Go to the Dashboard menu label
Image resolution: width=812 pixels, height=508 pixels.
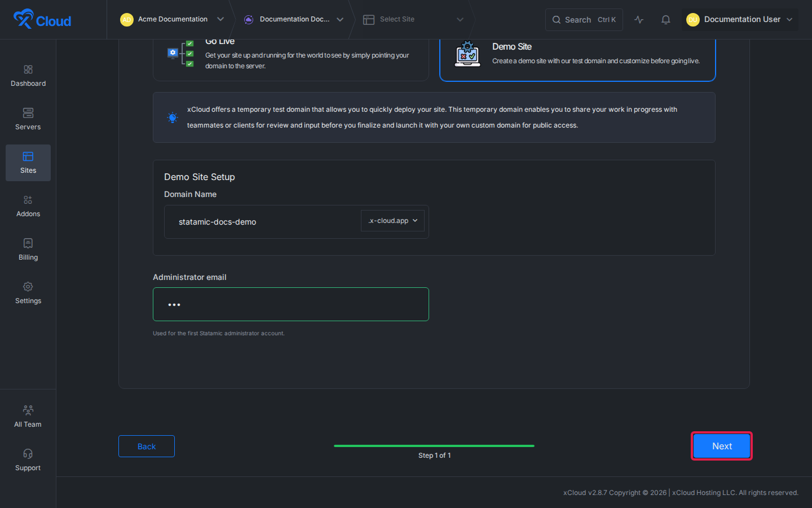pyautogui.click(x=28, y=84)
